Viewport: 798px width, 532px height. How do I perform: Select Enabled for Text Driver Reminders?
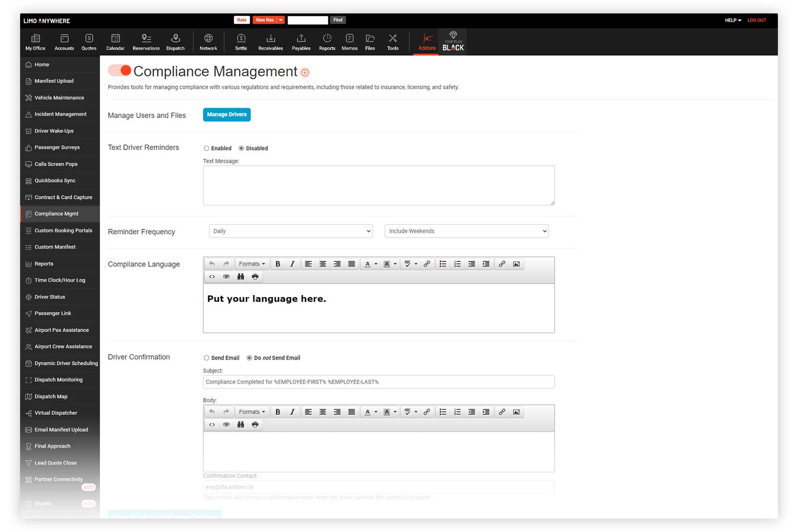click(x=206, y=148)
